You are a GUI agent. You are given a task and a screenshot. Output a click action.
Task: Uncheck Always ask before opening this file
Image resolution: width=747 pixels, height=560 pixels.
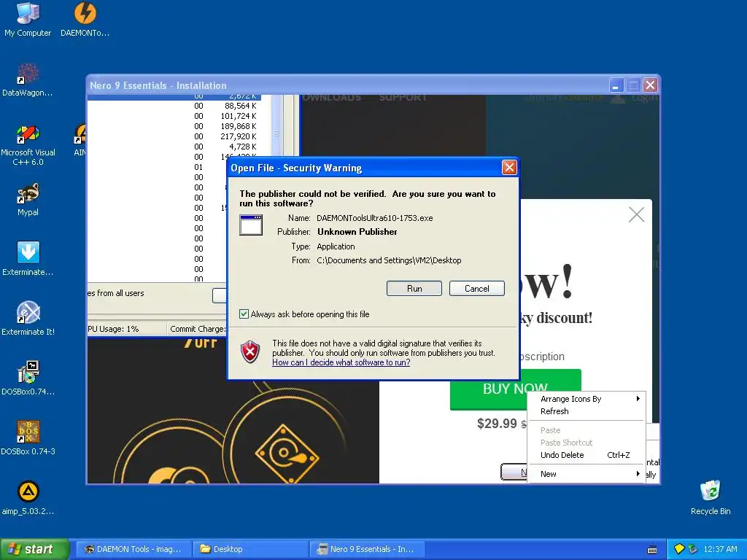pos(244,314)
